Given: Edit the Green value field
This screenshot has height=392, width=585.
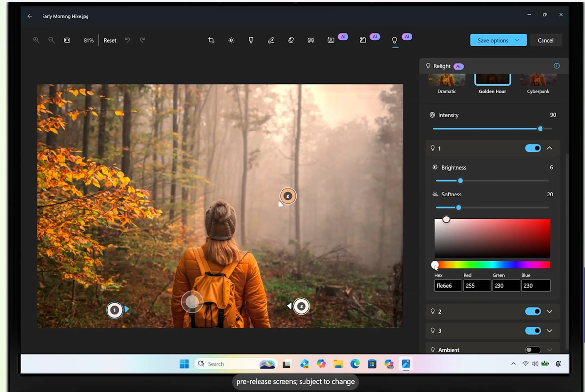Looking at the screenshot, I should pos(506,286).
